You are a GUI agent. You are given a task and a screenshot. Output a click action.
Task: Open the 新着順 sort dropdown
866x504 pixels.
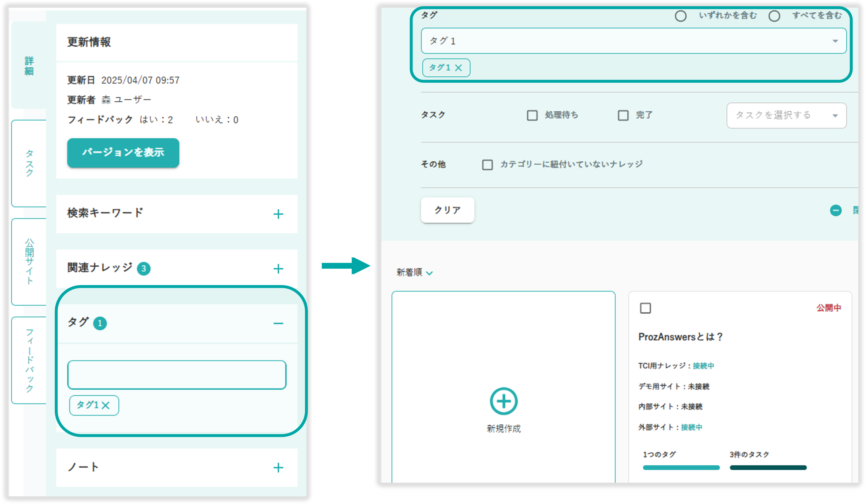point(415,273)
